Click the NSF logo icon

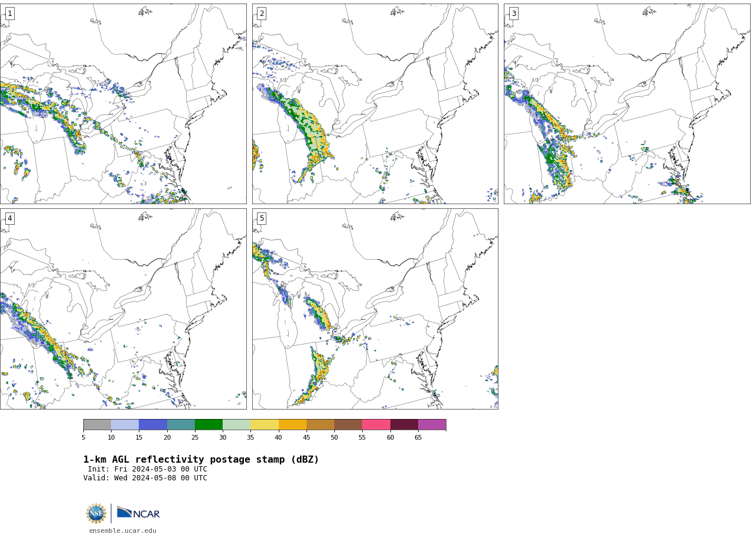[96, 513]
